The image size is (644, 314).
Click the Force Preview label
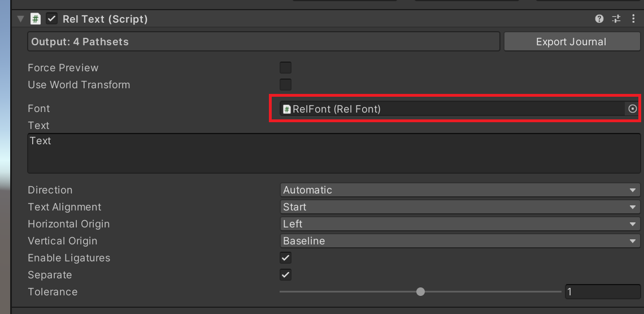pos(63,67)
